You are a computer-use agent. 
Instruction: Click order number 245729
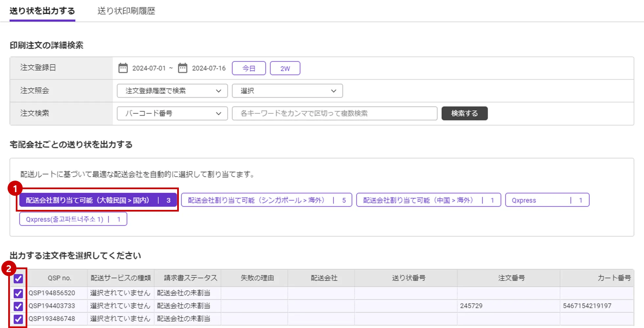coord(471,306)
